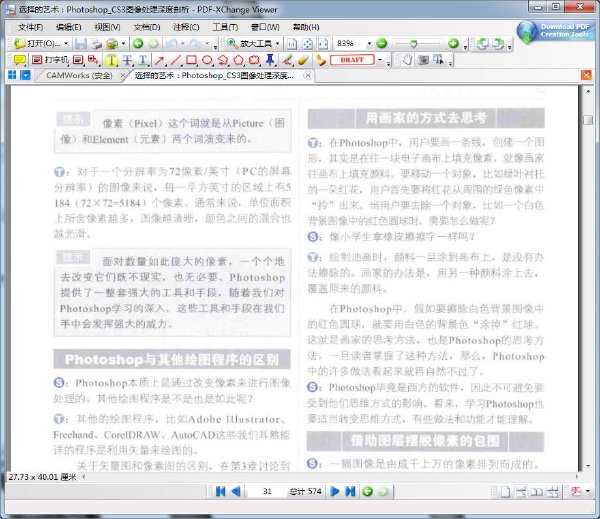Click the green plus Zoom In button
The height and width of the screenshot is (519, 600).
[453, 43]
